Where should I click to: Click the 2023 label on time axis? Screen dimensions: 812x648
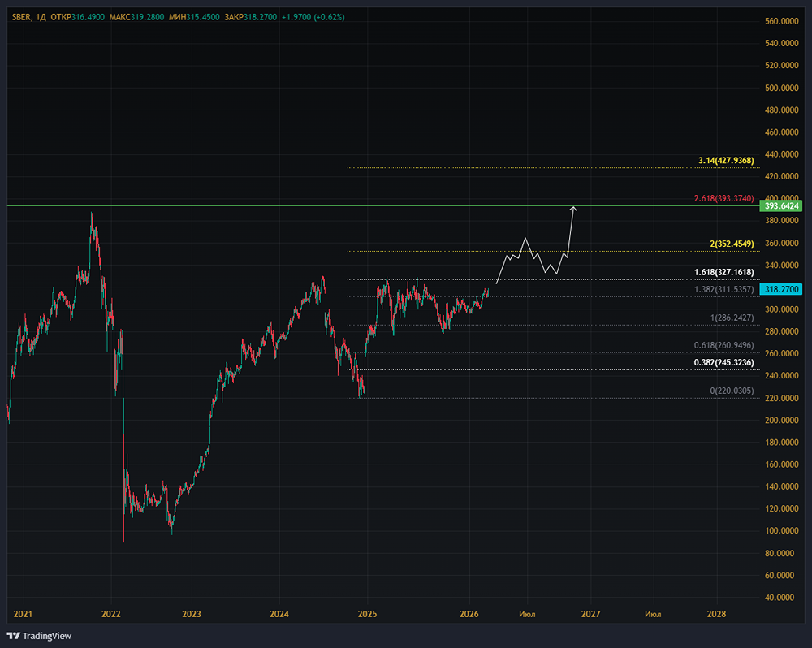pos(192,614)
